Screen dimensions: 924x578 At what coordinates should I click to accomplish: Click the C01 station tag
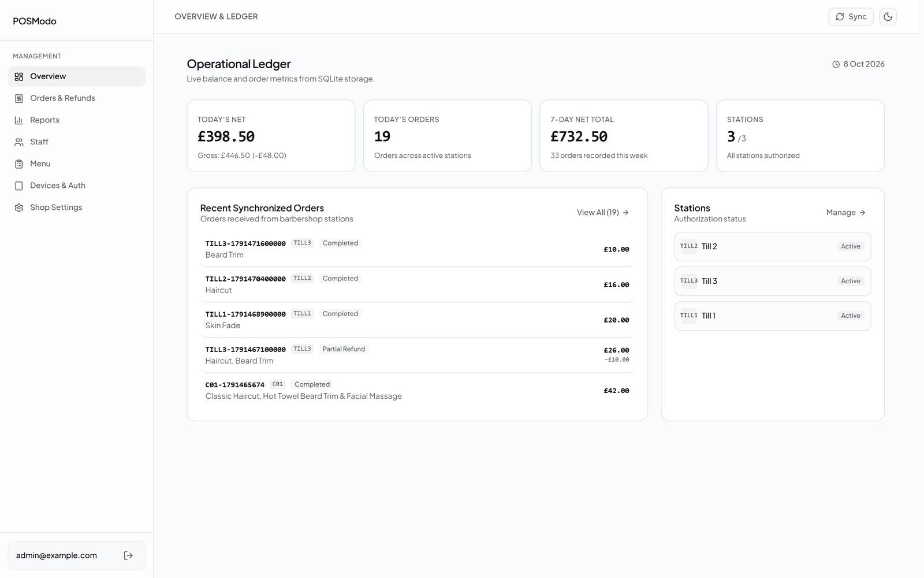click(x=278, y=384)
